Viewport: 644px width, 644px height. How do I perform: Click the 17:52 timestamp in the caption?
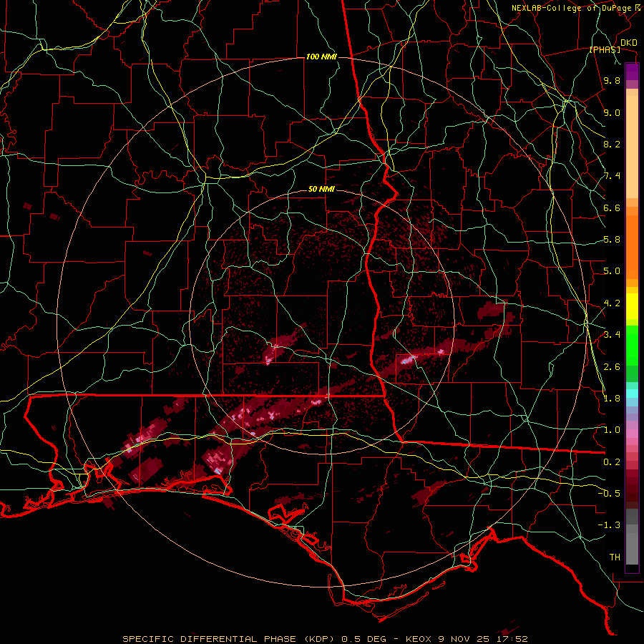(512, 639)
